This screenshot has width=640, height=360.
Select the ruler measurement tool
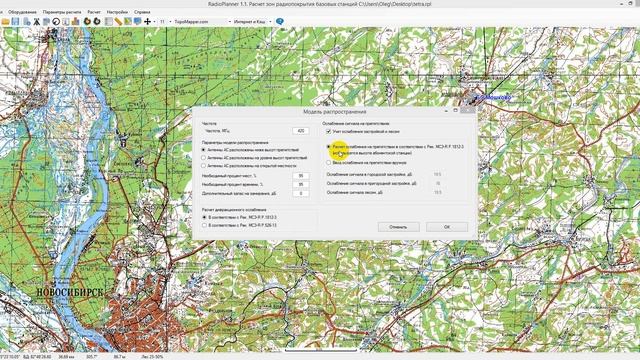click(x=118, y=22)
